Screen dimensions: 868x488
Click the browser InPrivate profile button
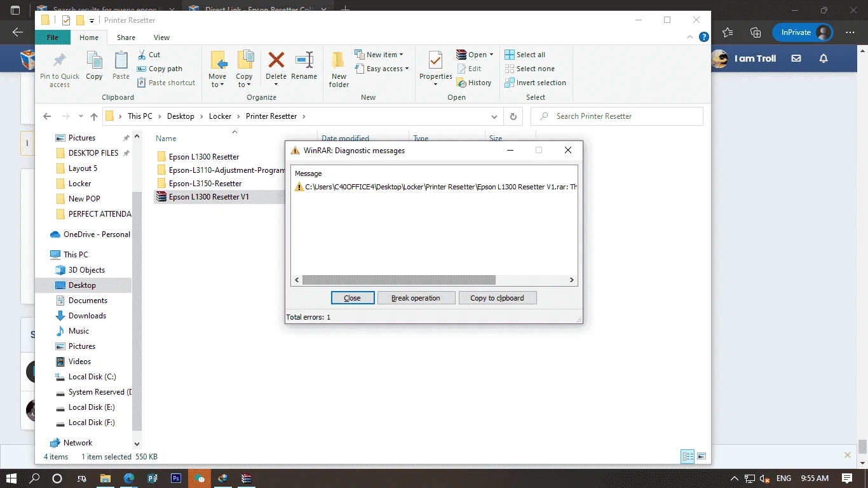pyautogui.click(x=803, y=32)
